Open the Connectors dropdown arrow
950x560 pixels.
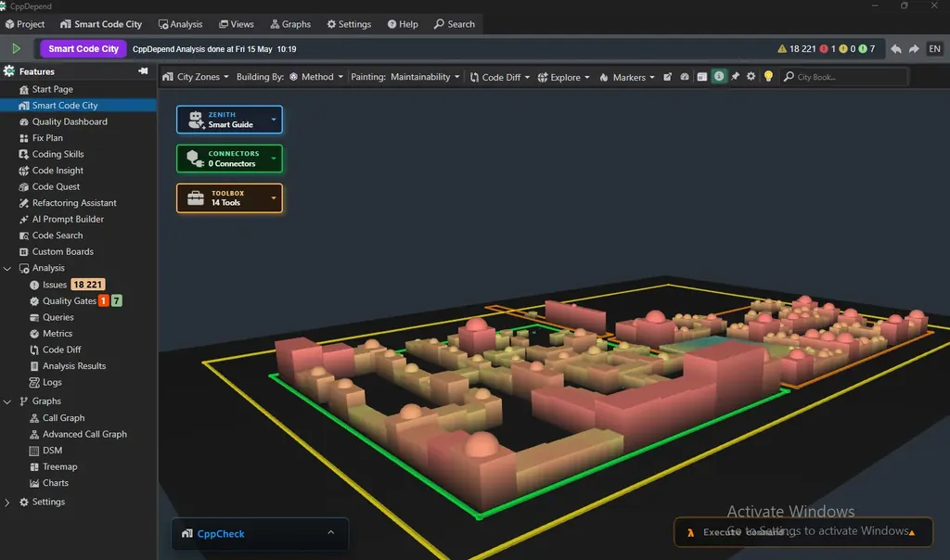pos(274,159)
